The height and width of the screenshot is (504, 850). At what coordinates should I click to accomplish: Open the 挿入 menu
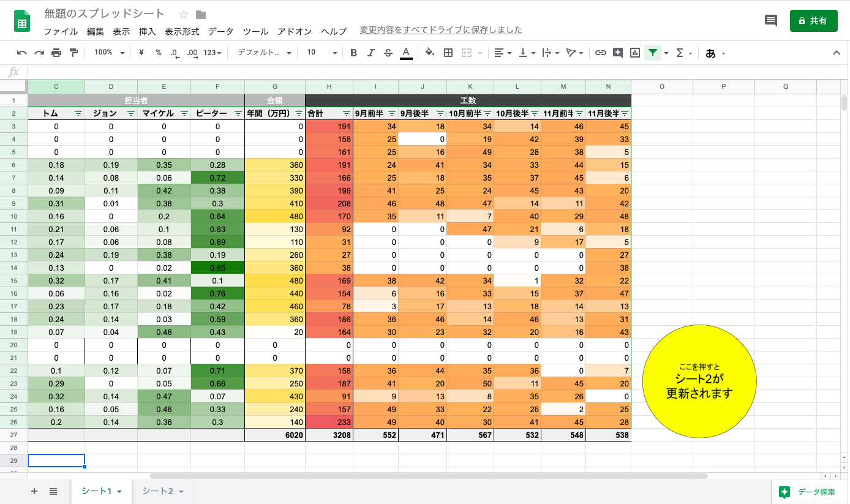(148, 31)
